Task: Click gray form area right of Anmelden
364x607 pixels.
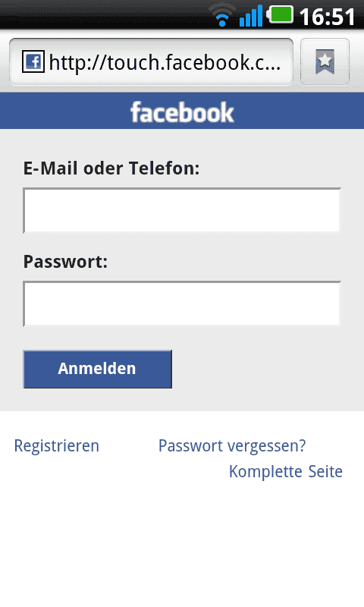Action: [267, 369]
